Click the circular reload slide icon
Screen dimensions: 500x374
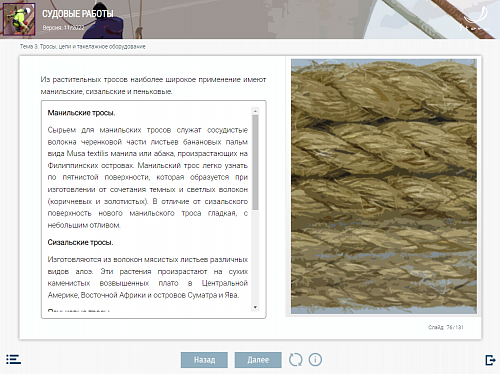pos(296,360)
